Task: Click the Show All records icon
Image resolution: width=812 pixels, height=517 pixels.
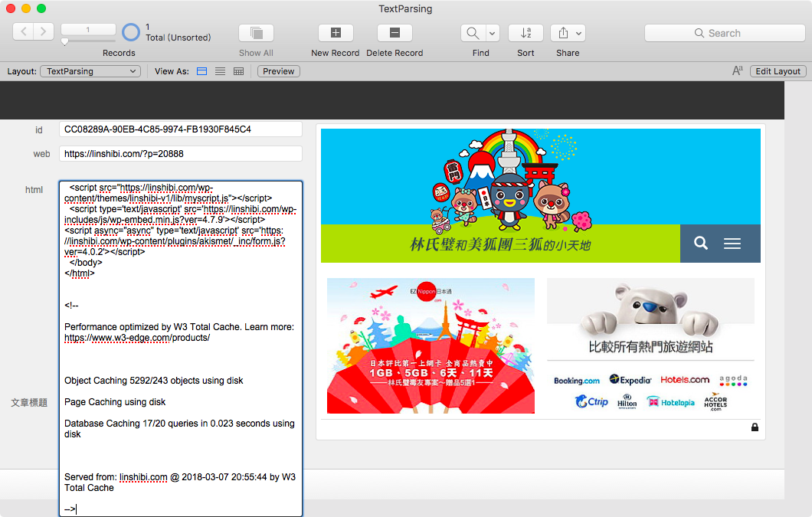Action: pyautogui.click(x=257, y=33)
